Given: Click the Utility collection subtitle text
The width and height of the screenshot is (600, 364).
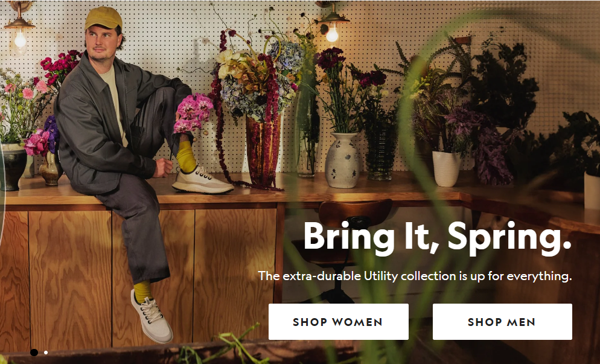Looking at the screenshot, I should [415, 276].
